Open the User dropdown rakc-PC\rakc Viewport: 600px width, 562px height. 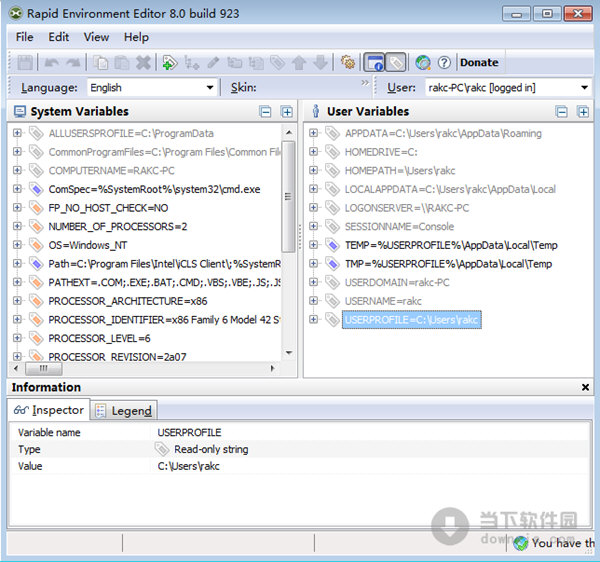(x=508, y=88)
